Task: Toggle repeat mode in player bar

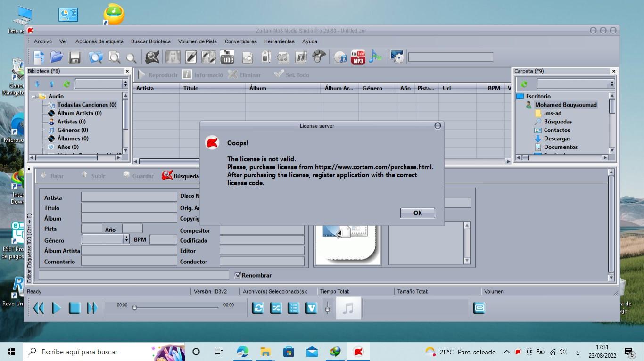Action: 258,308
